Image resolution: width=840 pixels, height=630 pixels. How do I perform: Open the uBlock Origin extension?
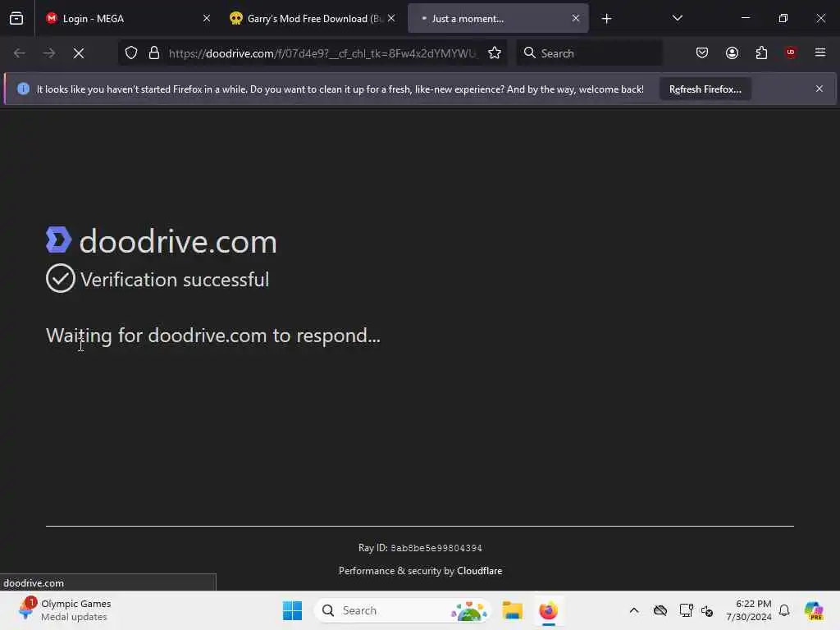click(791, 52)
